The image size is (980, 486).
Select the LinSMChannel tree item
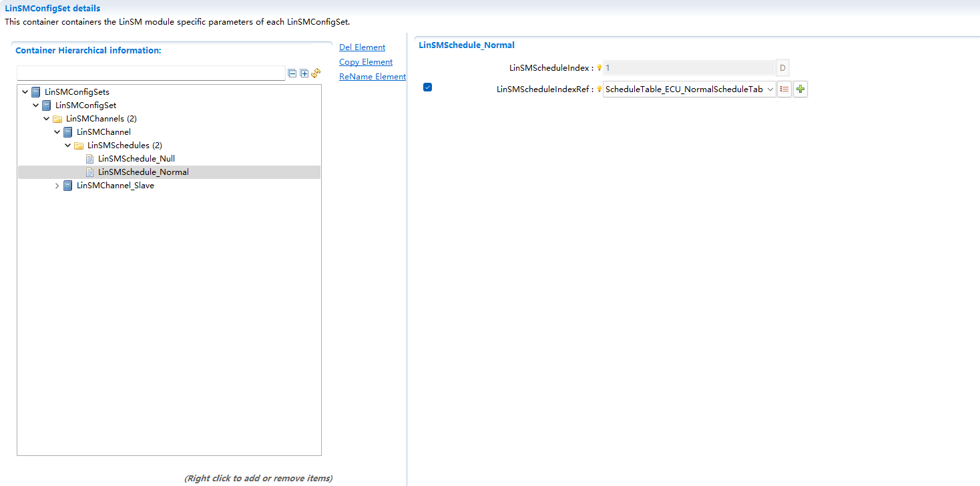(104, 132)
